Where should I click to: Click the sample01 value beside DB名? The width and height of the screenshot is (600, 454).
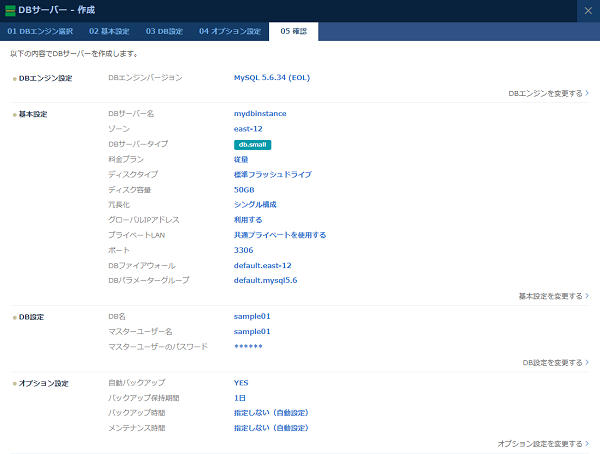[252, 317]
